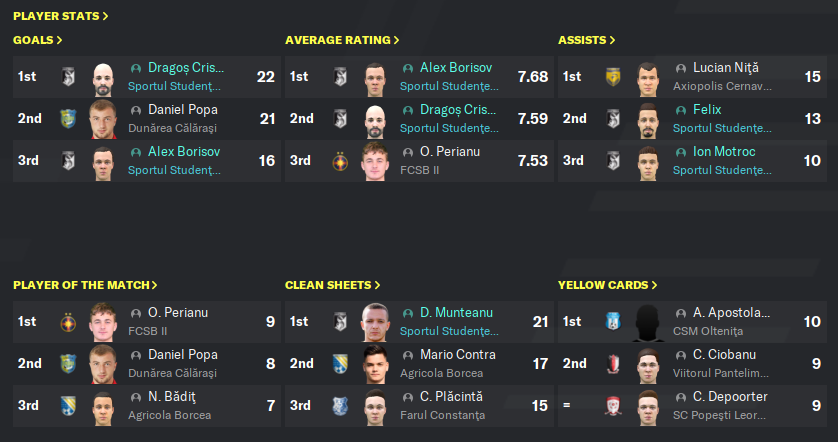This screenshot has height=442, width=838.
Task: Expand the Assists leaderboard
Action: 586,40
